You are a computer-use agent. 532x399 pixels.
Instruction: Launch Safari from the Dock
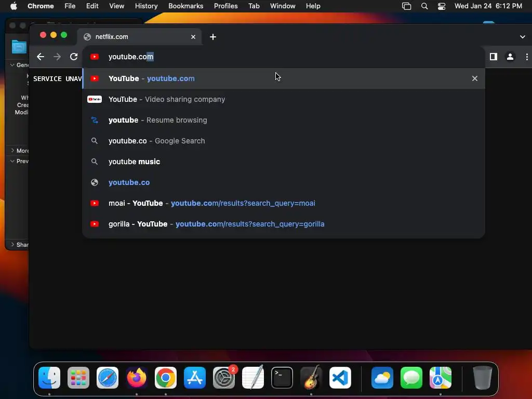108,377
